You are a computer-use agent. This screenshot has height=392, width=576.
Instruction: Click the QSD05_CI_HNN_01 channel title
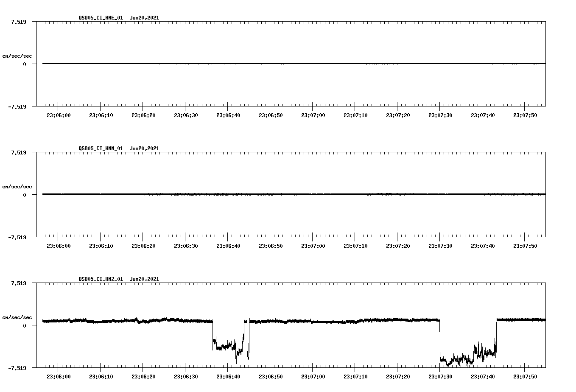(101, 148)
